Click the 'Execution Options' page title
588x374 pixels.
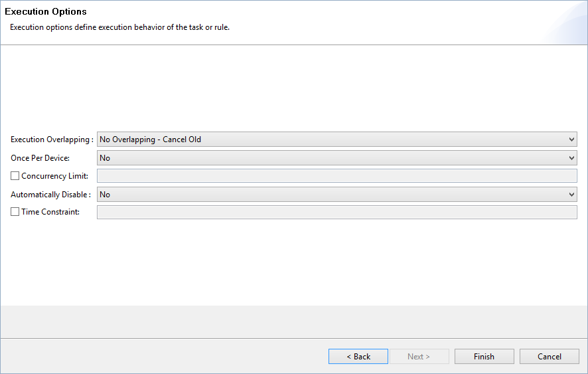point(46,12)
